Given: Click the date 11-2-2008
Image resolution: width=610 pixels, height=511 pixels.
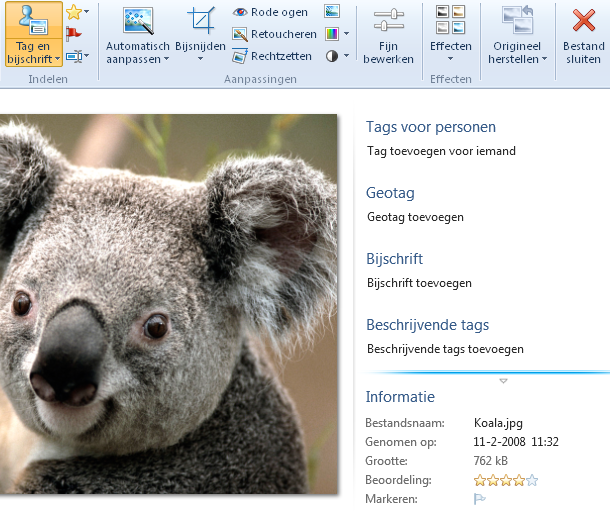Looking at the screenshot, I should pos(499,442).
